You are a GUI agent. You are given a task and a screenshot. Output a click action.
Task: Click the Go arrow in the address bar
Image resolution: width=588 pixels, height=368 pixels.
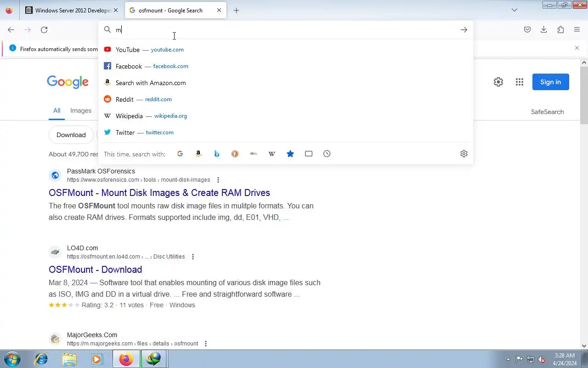tap(464, 30)
